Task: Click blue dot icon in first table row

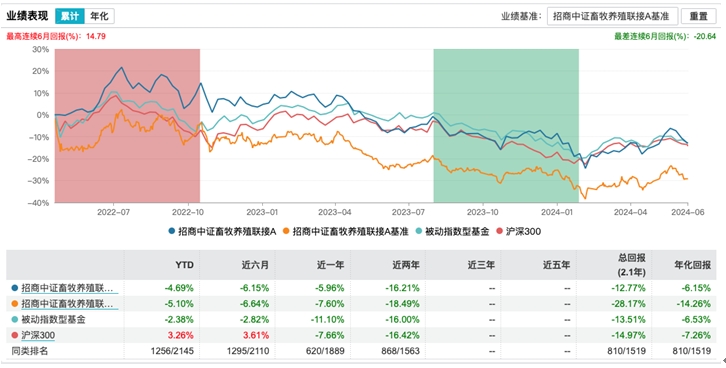Action: click(15, 288)
